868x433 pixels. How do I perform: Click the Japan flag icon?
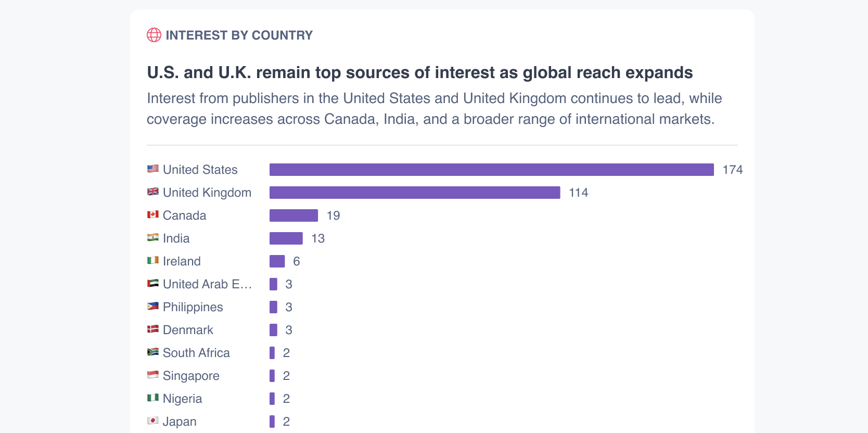(x=153, y=421)
